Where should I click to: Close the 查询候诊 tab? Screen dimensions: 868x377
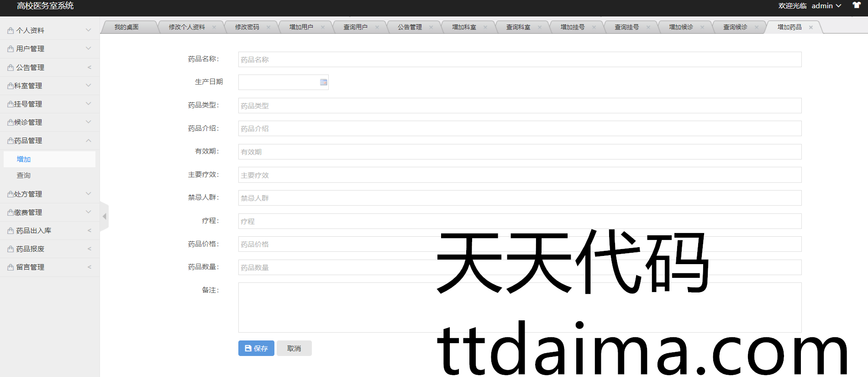pos(757,27)
